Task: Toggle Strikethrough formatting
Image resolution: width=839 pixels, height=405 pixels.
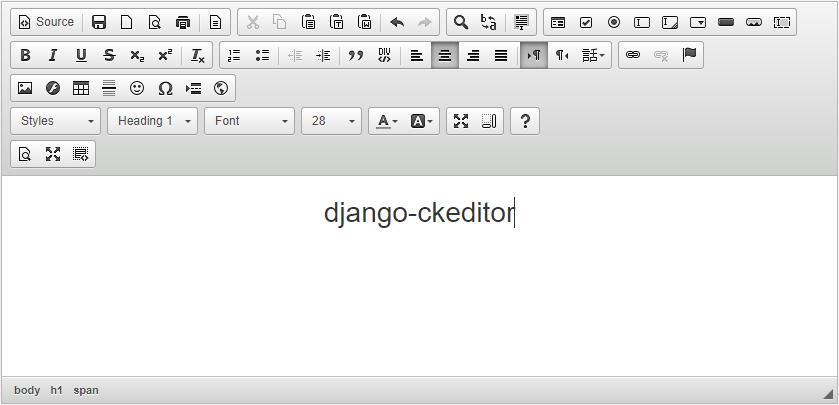Action: click(109, 55)
